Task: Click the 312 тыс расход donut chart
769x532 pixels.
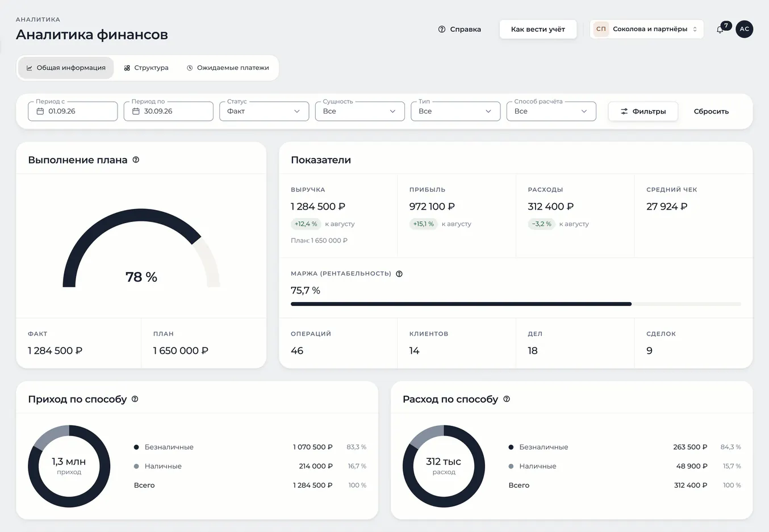Action: 444,466
